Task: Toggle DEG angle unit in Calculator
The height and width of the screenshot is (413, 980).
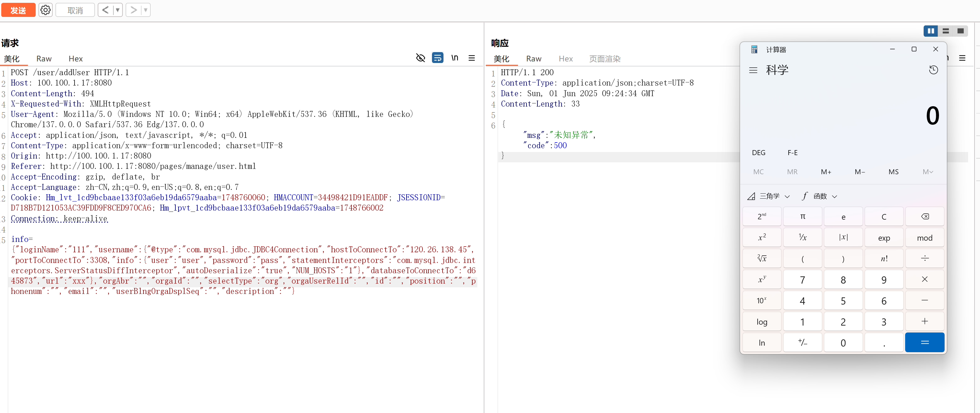Action: coord(758,153)
